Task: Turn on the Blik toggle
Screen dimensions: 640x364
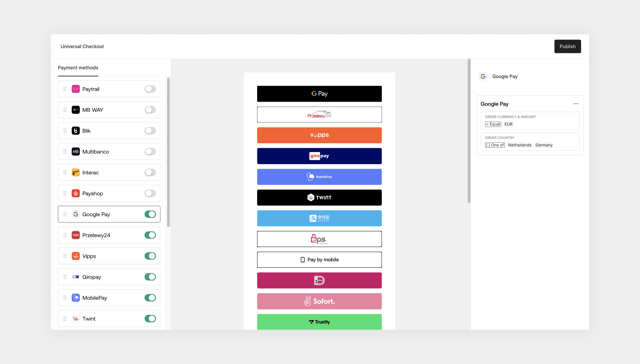Action: click(150, 131)
